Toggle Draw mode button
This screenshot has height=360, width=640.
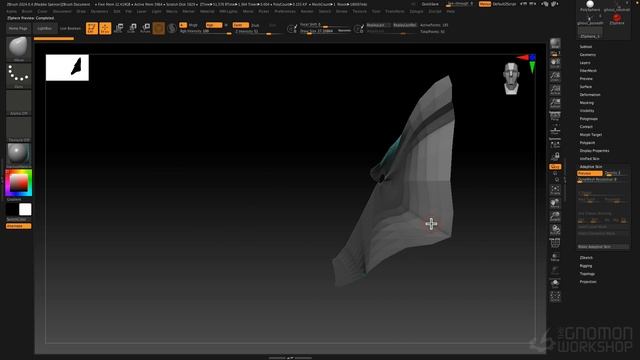click(105, 28)
